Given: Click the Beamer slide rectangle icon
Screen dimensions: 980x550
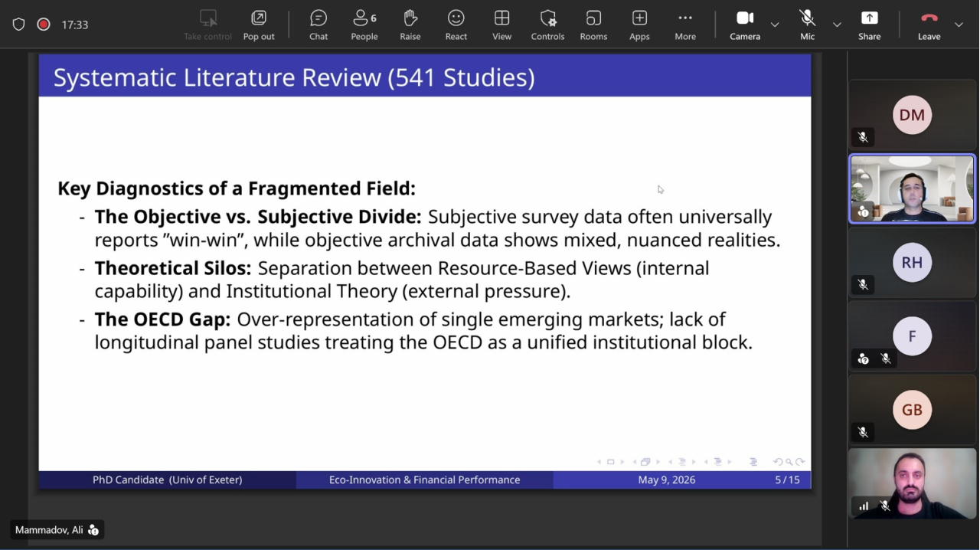Looking at the screenshot, I should click(x=610, y=462).
